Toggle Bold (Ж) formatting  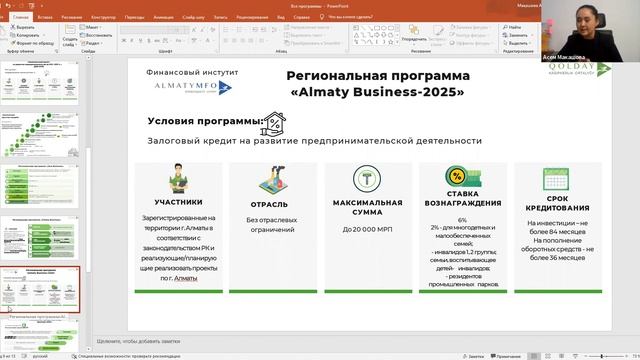click(x=124, y=41)
